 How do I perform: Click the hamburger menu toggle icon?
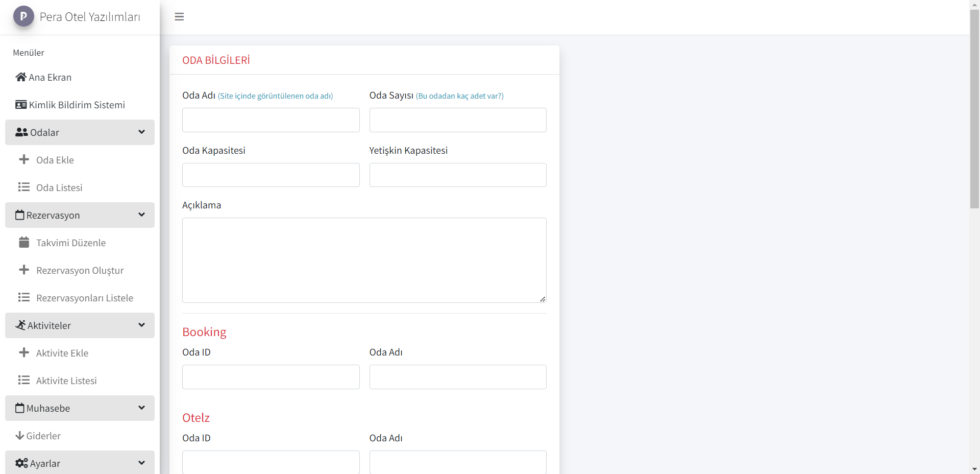(179, 17)
